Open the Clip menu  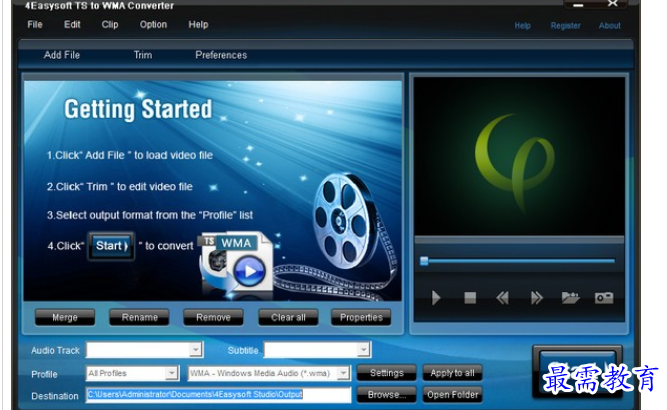click(x=110, y=25)
